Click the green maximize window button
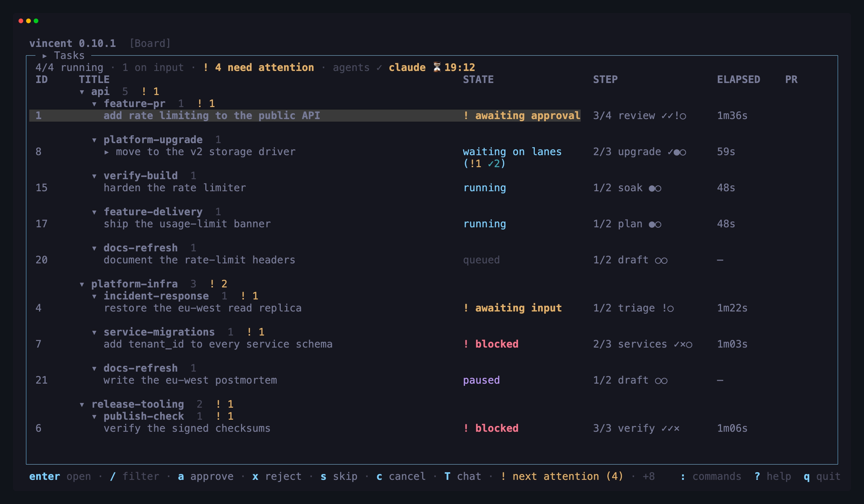Image resolution: width=864 pixels, height=504 pixels. (x=36, y=21)
